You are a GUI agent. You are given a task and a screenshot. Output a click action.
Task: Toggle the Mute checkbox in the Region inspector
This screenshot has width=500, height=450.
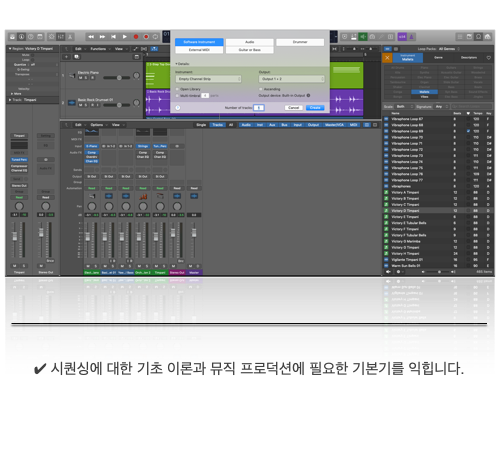click(x=33, y=55)
